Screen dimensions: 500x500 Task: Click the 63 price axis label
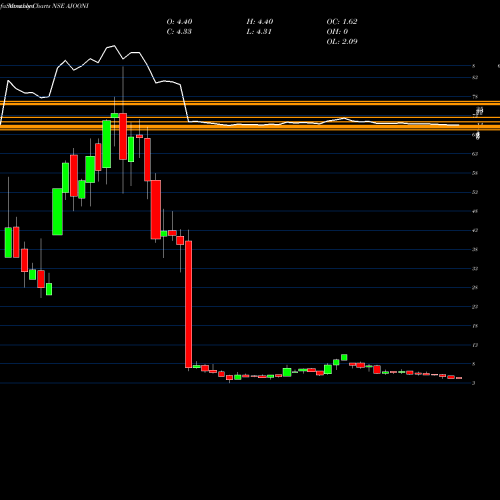pyautogui.click(x=475, y=154)
